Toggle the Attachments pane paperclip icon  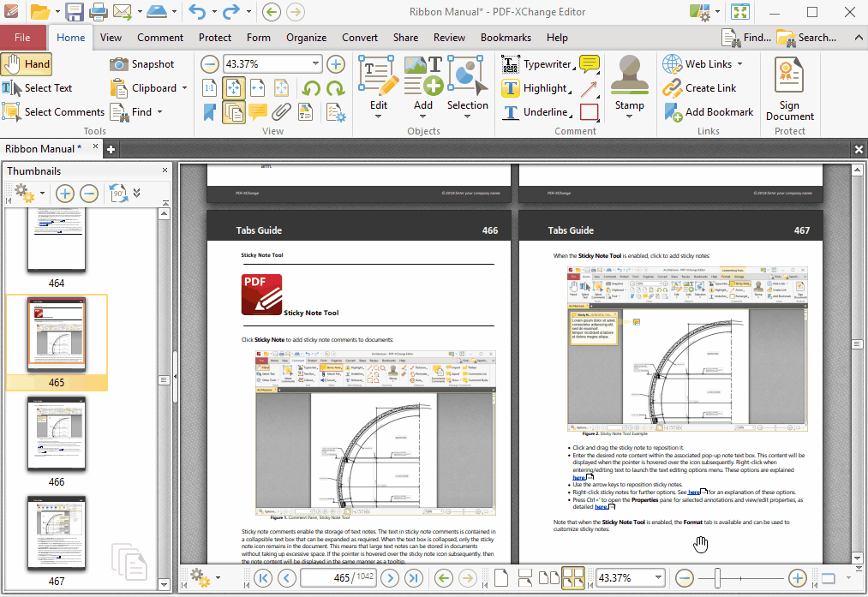pyautogui.click(x=281, y=111)
